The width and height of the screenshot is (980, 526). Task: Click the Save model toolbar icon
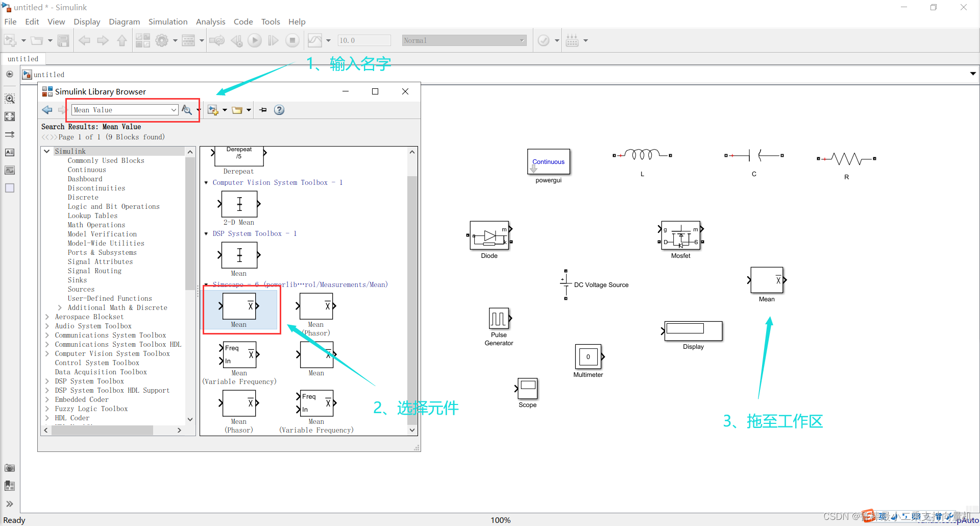(x=63, y=40)
